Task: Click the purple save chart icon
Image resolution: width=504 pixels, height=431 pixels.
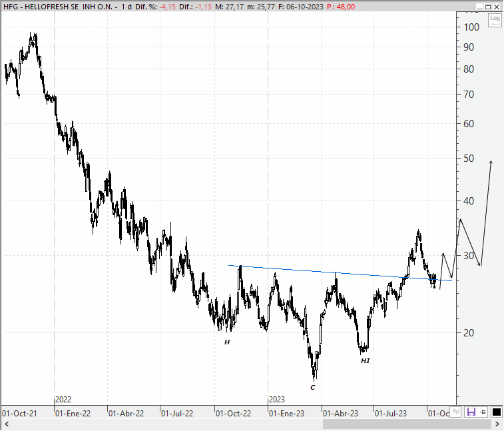Action: tap(471, 412)
